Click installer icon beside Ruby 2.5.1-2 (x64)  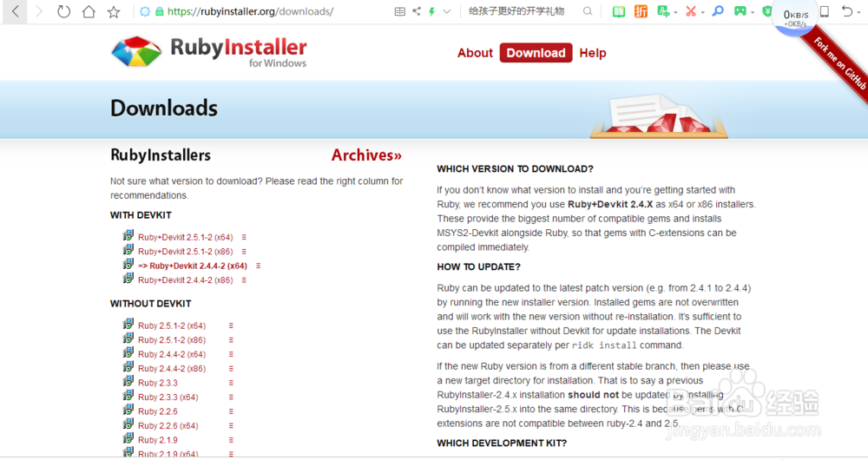(x=128, y=325)
